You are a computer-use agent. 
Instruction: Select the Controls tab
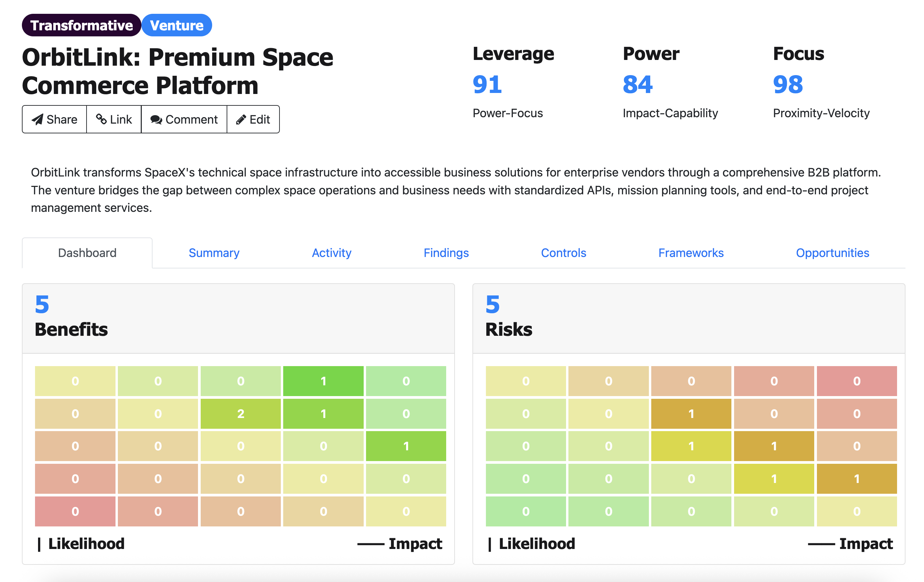click(564, 253)
